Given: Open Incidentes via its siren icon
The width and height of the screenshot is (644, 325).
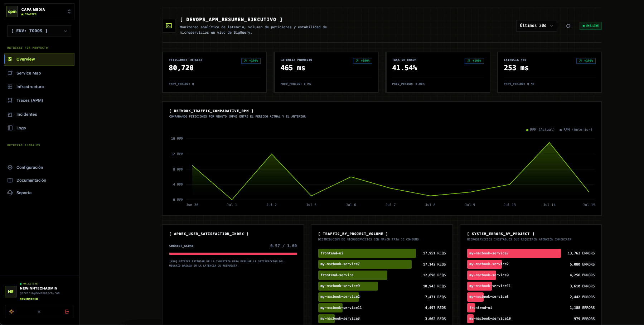Looking at the screenshot, I should (10, 114).
